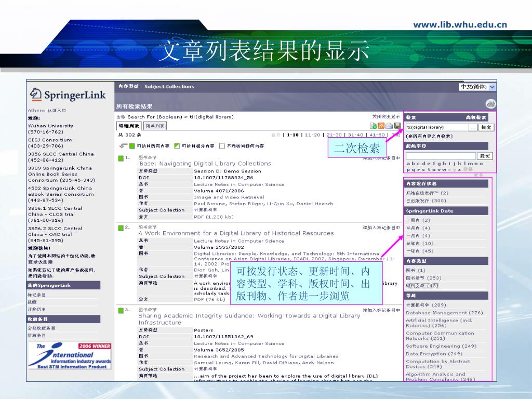Click the submit button beside the starting-letter field
The width and height of the screenshot is (532, 399).
pos(485,156)
